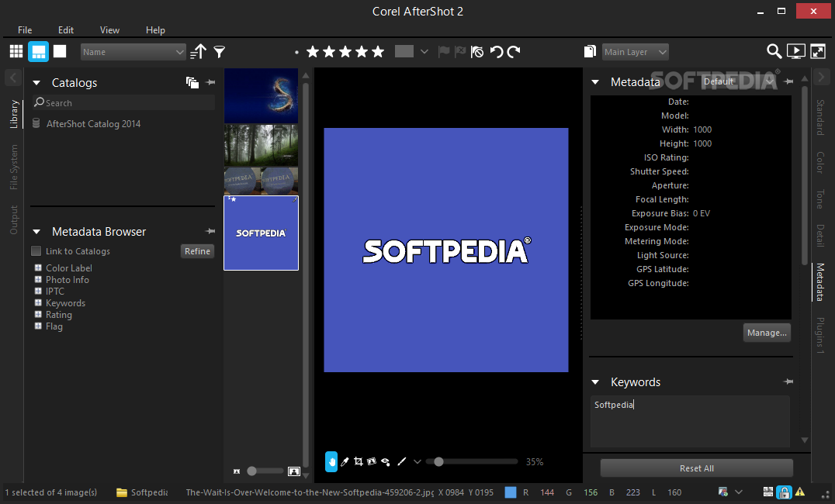Toggle the status bar thumbnail panel icon
The image size is (835, 504).
768,492
